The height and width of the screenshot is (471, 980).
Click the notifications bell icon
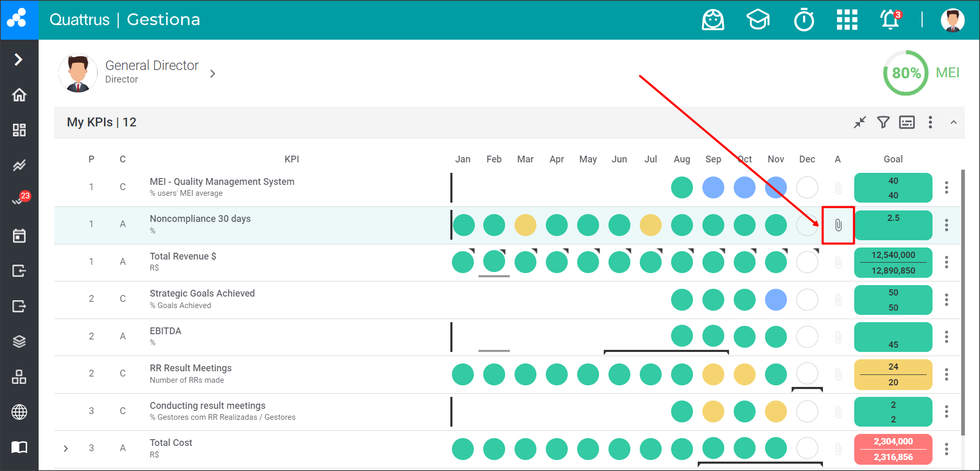point(890,20)
